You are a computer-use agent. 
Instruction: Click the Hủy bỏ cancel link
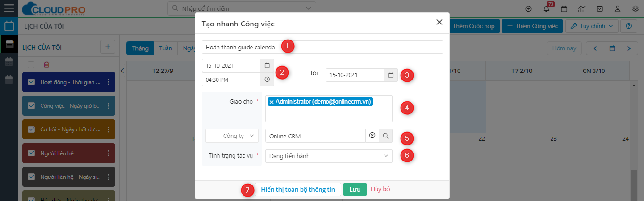click(x=380, y=189)
